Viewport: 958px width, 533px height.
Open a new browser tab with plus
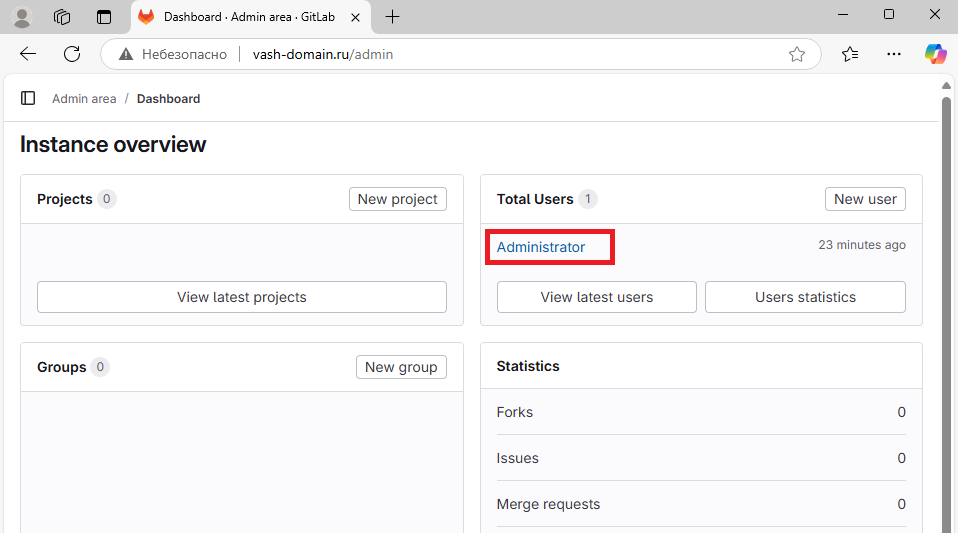click(x=392, y=17)
